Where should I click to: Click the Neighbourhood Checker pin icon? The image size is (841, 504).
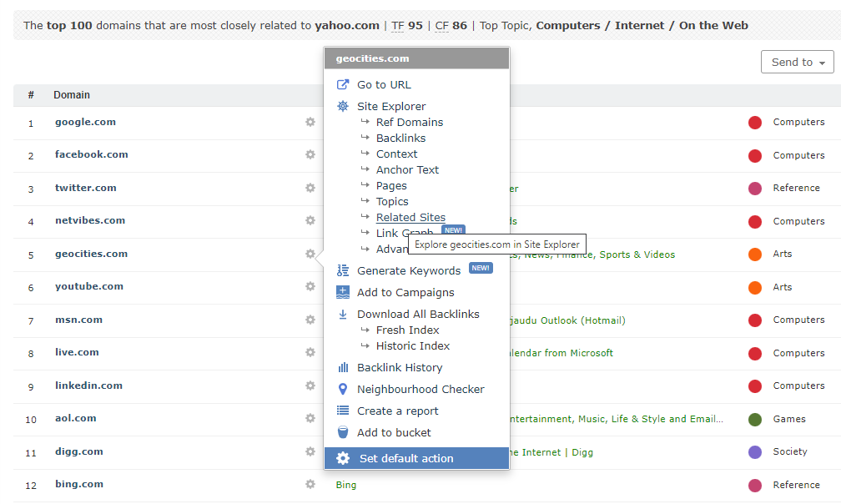point(342,389)
